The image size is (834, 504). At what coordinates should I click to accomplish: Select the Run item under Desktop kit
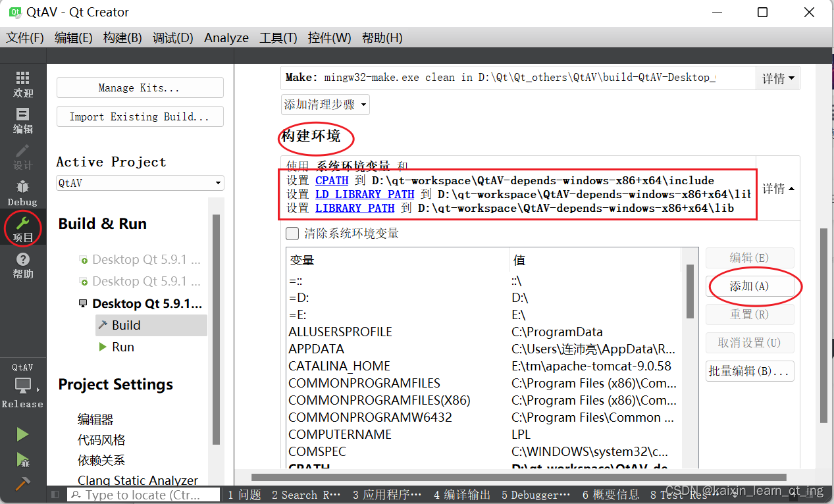117,347
